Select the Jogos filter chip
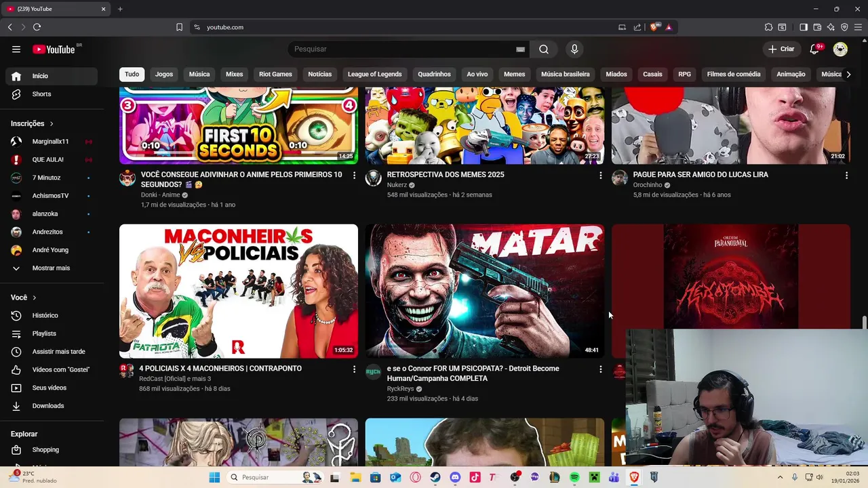 pos(164,74)
